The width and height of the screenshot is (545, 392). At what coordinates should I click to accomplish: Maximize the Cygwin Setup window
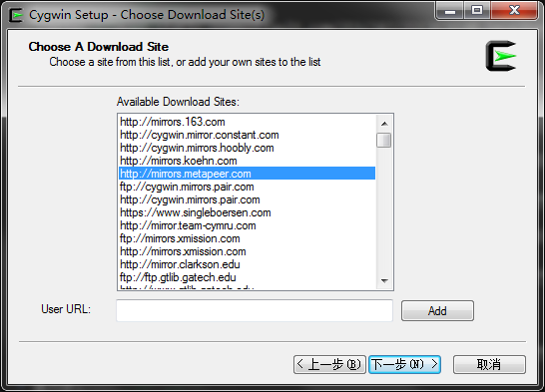pos(477,10)
